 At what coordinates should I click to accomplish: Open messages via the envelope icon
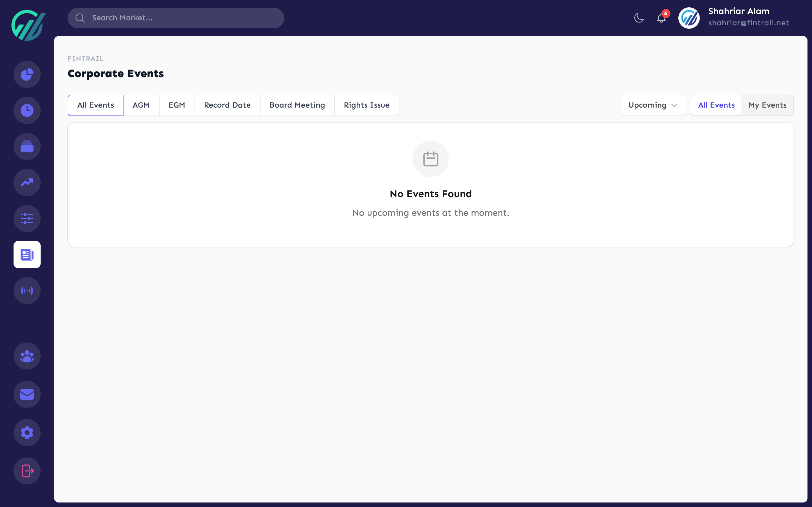27,394
